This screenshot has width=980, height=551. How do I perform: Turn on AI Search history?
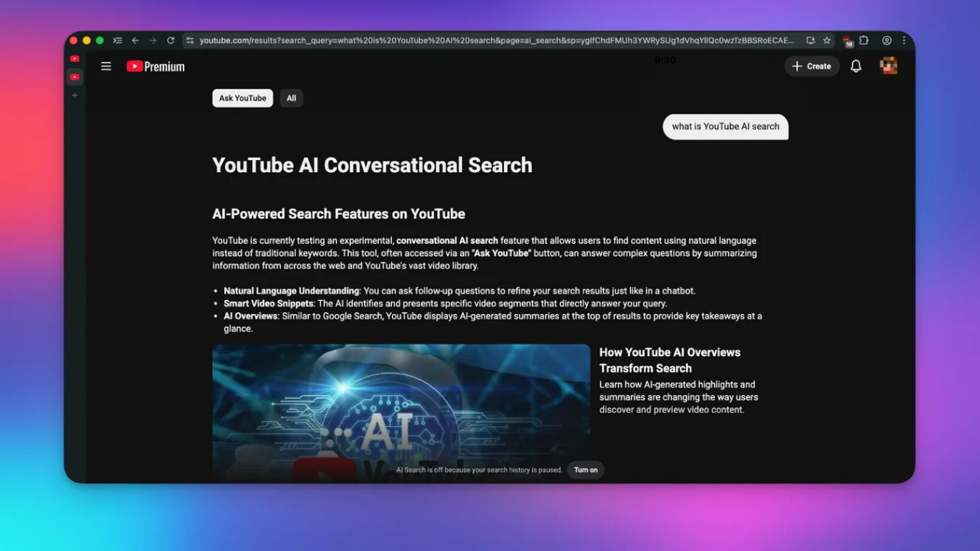tap(586, 470)
